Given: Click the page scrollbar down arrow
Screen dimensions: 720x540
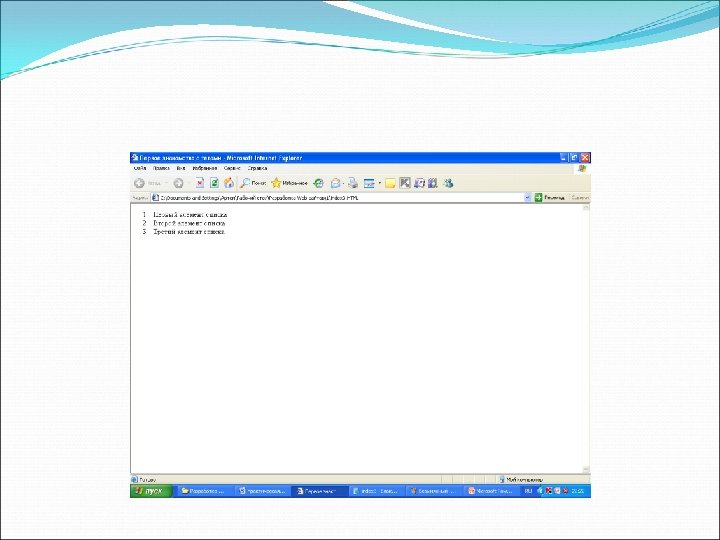Looking at the screenshot, I should click(586, 469).
